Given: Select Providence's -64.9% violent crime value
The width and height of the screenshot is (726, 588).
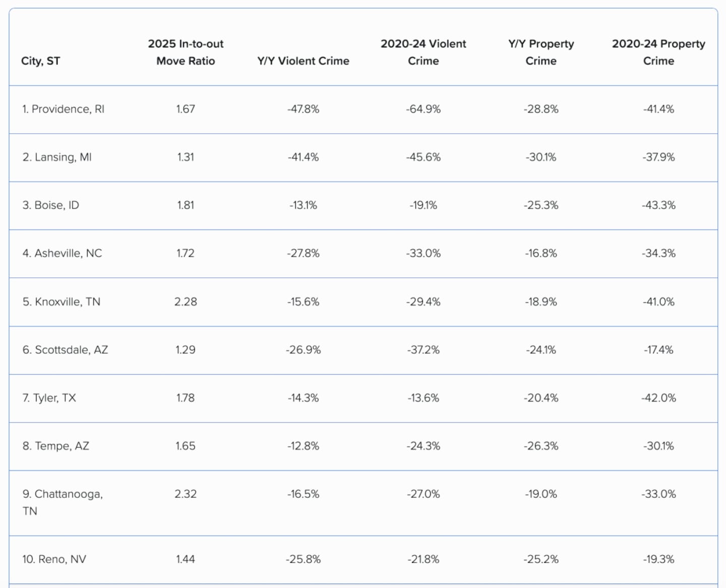Looking at the screenshot, I should [423, 109].
